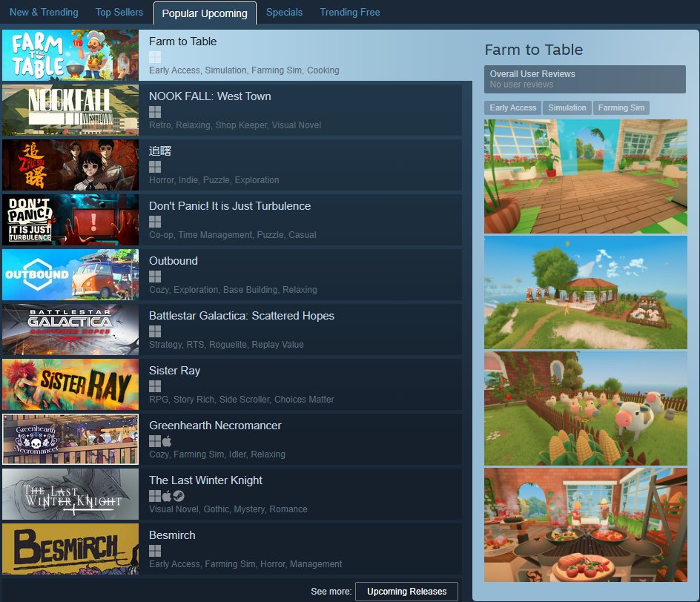
Task: Open the Battlestar Galactica capsule image
Action: [x=70, y=330]
